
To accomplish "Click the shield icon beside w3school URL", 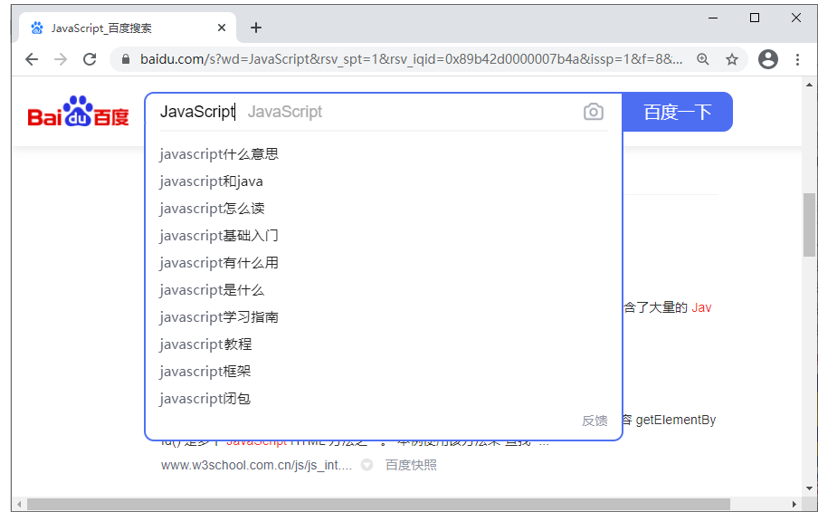I will point(367,465).
